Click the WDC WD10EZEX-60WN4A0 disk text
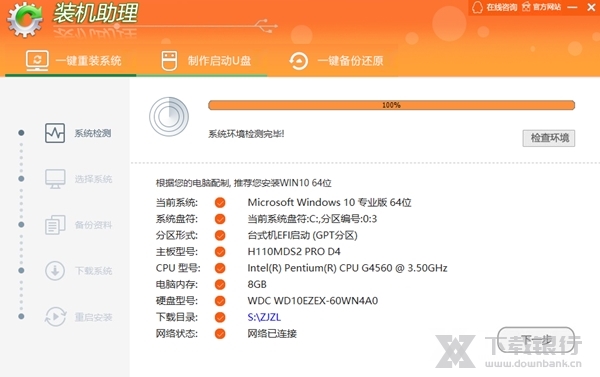The image size is (600, 377). [x=313, y=300]
